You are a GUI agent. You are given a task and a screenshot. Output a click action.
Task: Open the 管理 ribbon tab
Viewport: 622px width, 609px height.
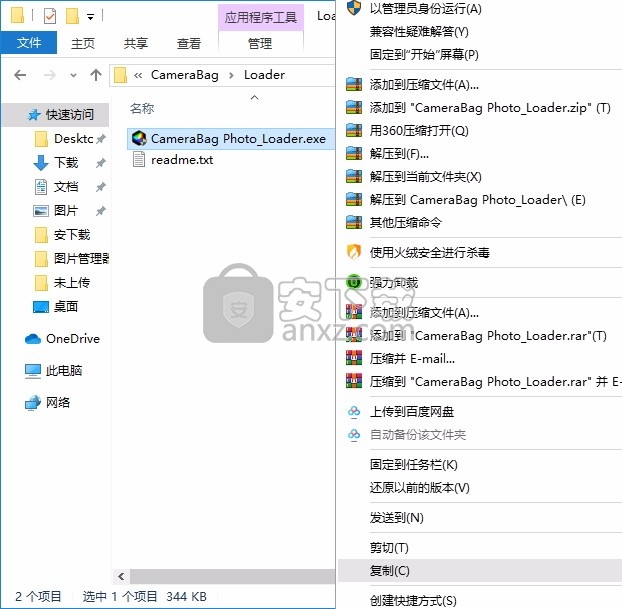click(260, 43)
